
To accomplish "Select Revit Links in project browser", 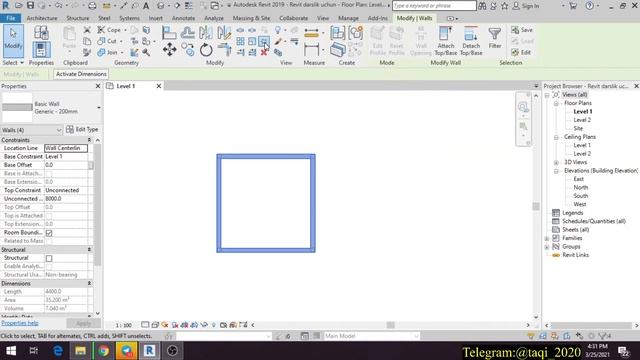I will pyautogui.click(x=576, y=255).
